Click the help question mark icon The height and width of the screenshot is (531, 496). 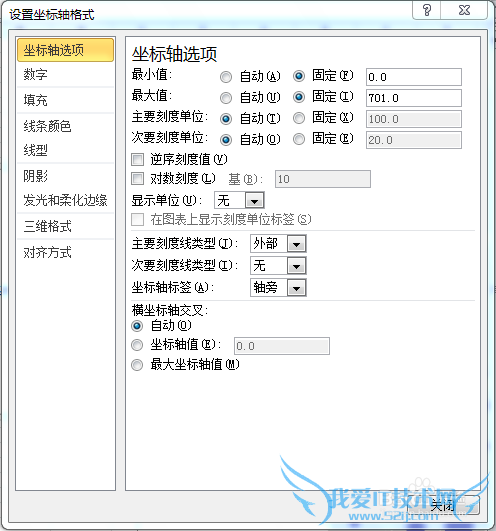(427, 10)
